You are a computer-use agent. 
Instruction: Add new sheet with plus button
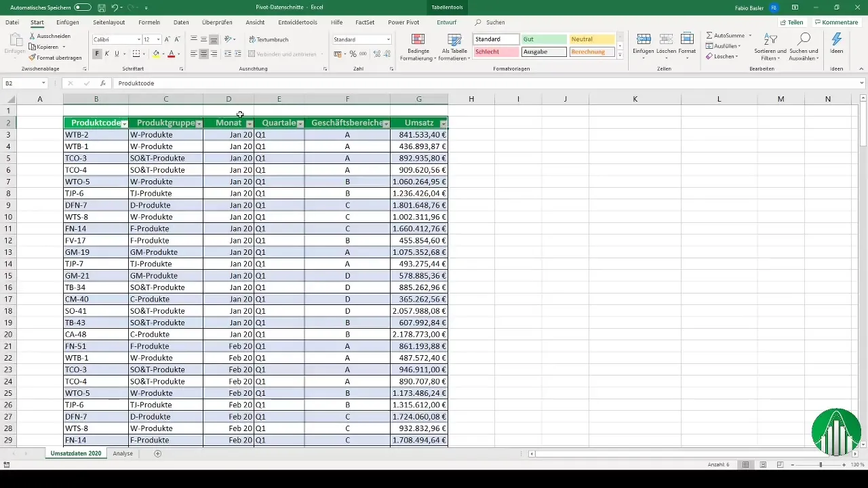tap(158, 453)
